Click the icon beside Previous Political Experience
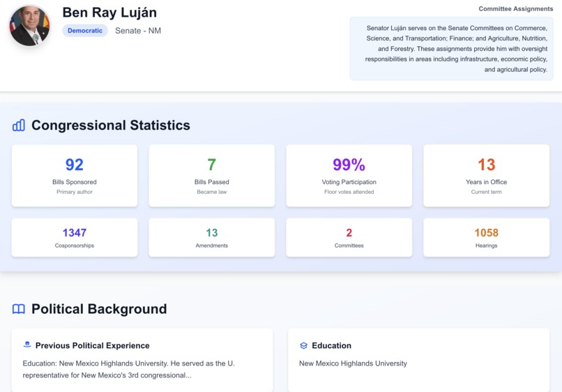The height and width of the screenshot is (392, 562). [x=27, y=345]
